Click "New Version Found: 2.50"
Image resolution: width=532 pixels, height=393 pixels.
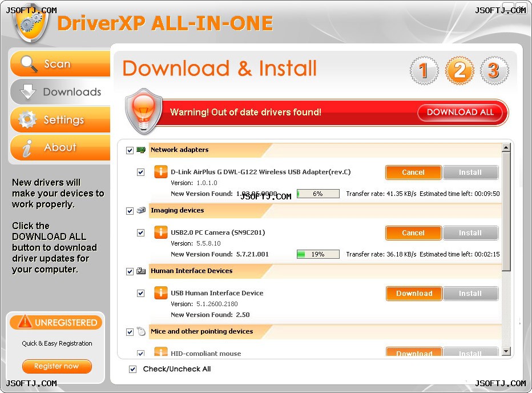pos(210,315)
